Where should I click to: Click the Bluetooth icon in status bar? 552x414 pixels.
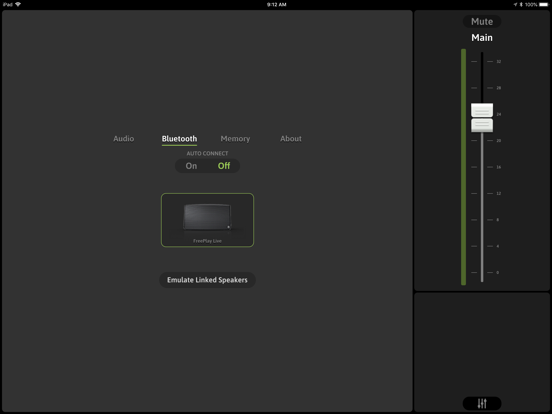521,5
